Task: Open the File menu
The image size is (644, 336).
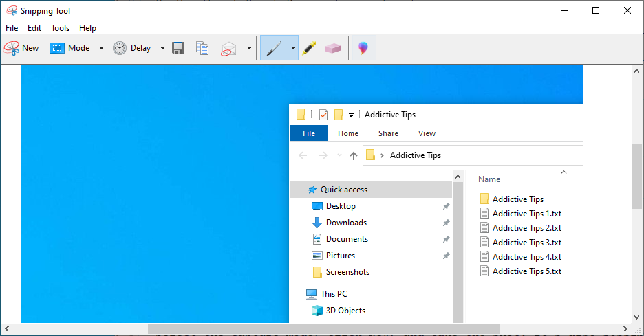Action: point(12,28)
